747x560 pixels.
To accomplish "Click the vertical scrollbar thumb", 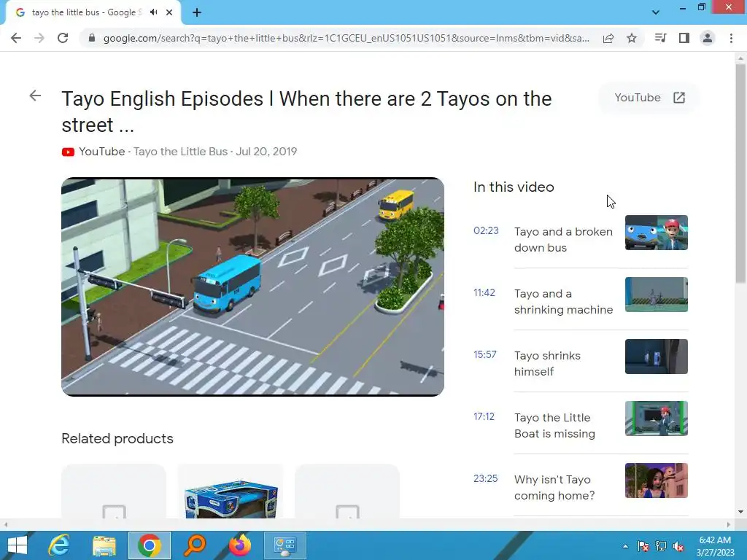I will [x=740, y=174].
